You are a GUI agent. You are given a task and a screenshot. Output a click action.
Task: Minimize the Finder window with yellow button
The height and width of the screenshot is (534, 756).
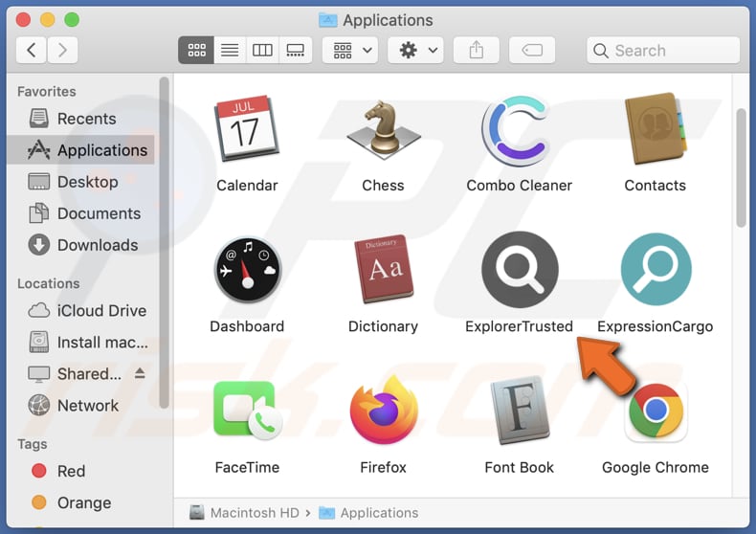[47, 20]
